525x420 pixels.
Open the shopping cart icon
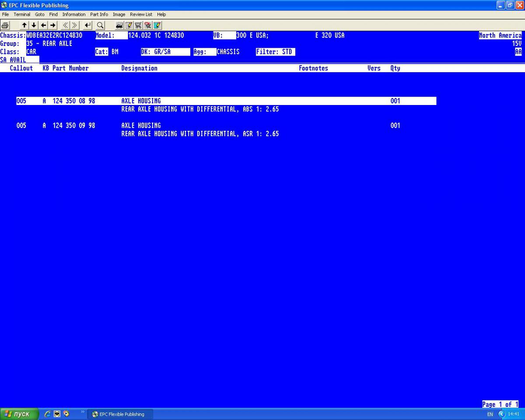138,25
